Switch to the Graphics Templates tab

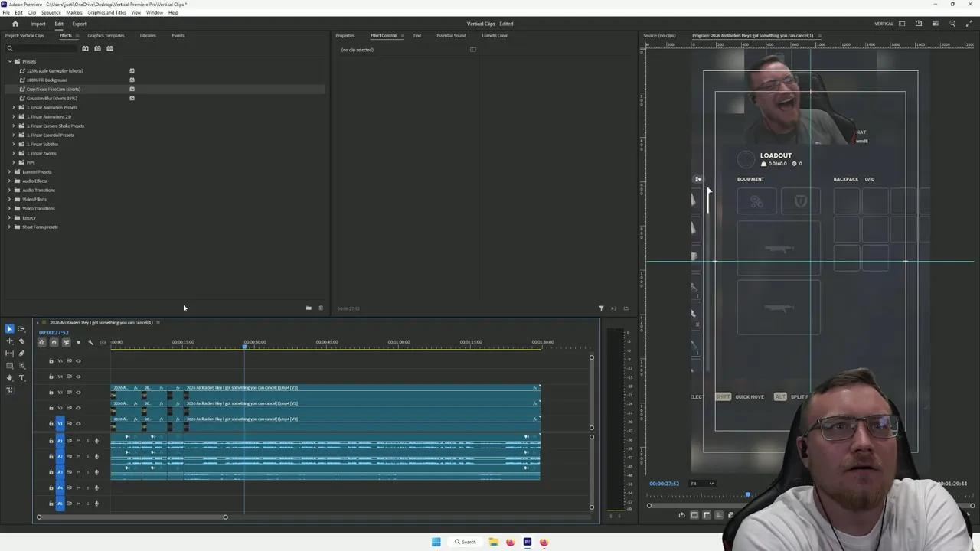pyautogui.click(x=106, y=35)
